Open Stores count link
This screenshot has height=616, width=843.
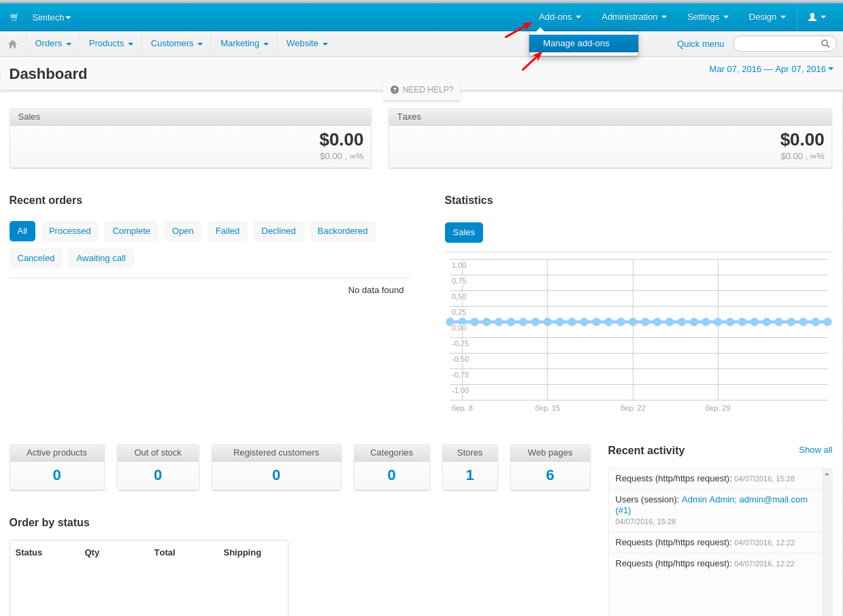click(470, 475)
